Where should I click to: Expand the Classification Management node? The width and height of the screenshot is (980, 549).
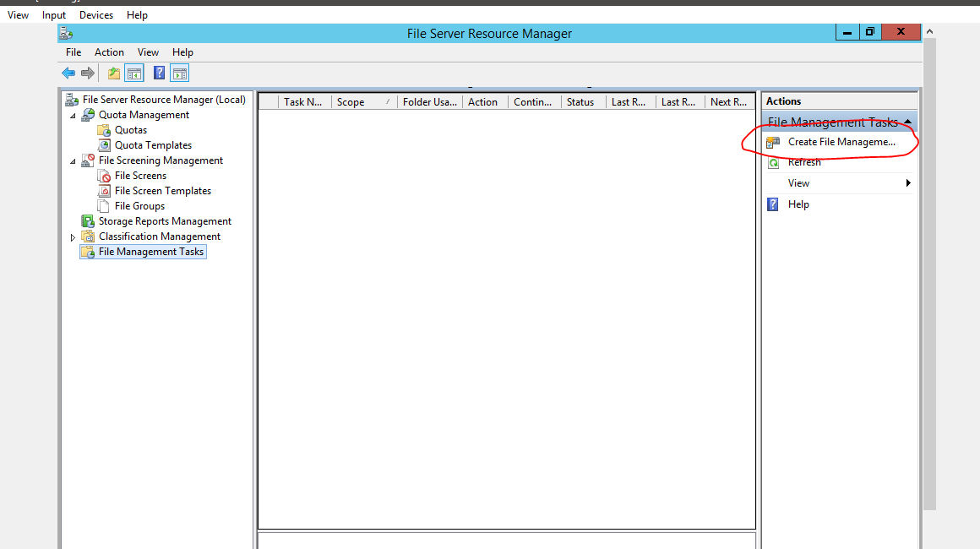pyautogui.click(x=73, y=236)
